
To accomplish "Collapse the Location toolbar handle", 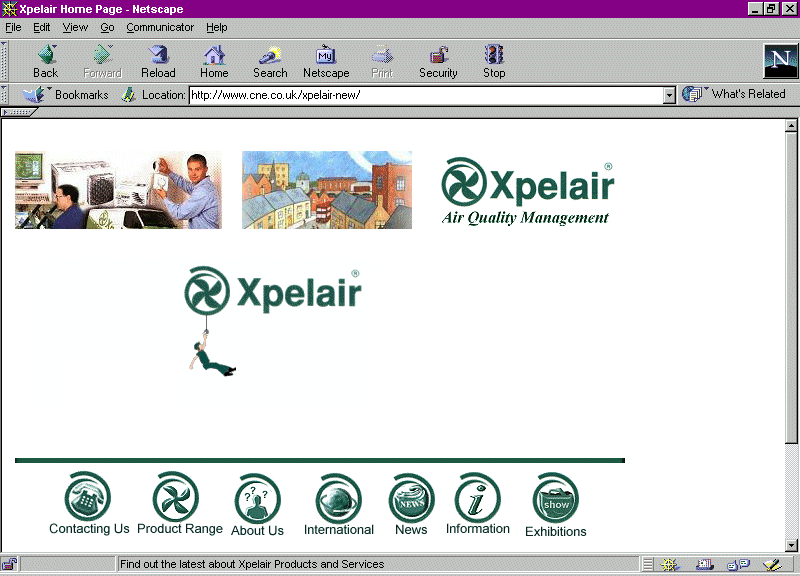I will [4, 94].
